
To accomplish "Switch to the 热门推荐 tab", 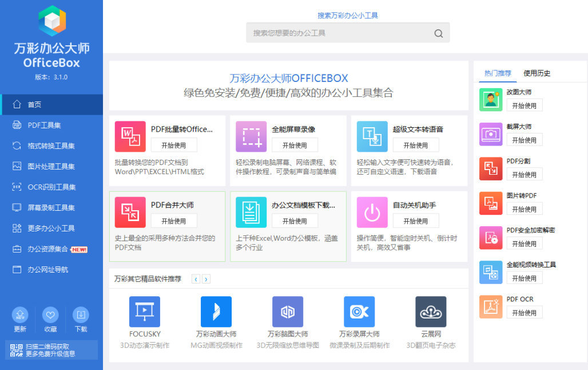I will [498, 73].
